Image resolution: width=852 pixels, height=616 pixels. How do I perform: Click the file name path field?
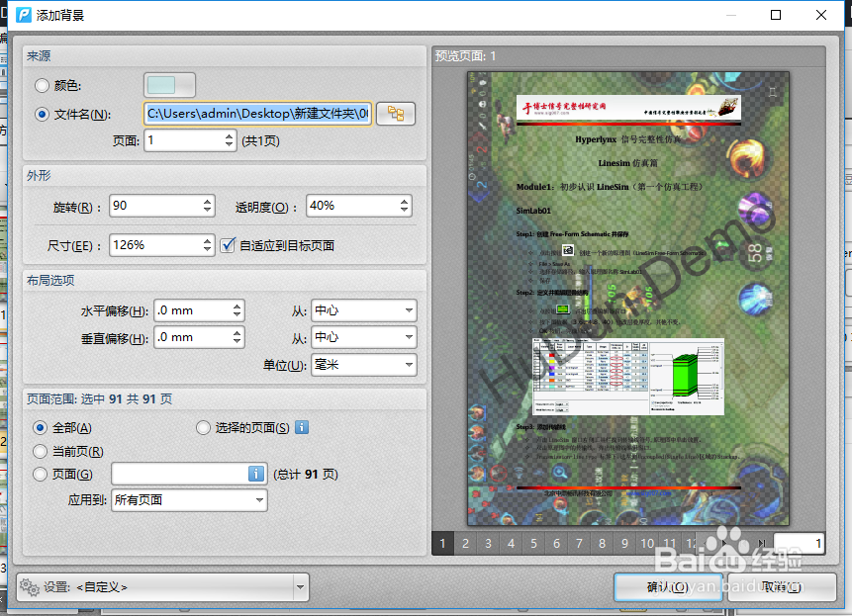click(x=257, y=114)
